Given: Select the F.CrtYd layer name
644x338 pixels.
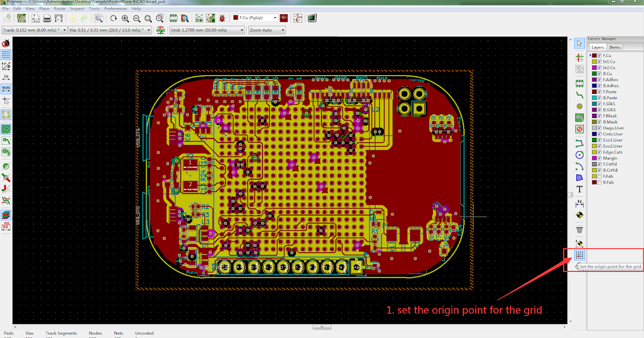Looking at the screenshot, I should click(611, 164).
